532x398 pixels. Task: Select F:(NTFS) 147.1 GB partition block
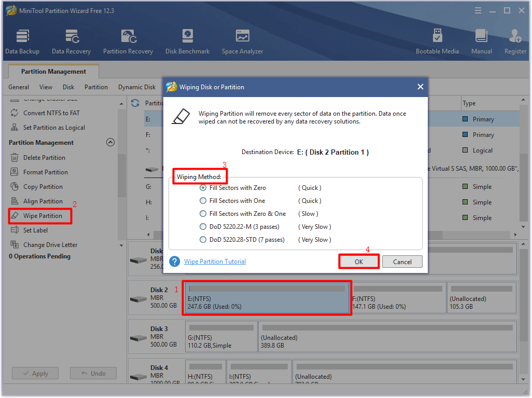click(x=398, y=298)
